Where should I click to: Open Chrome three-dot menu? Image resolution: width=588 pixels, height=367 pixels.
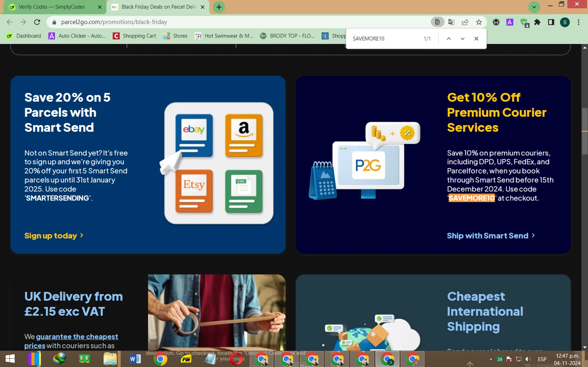click(579, 22)
